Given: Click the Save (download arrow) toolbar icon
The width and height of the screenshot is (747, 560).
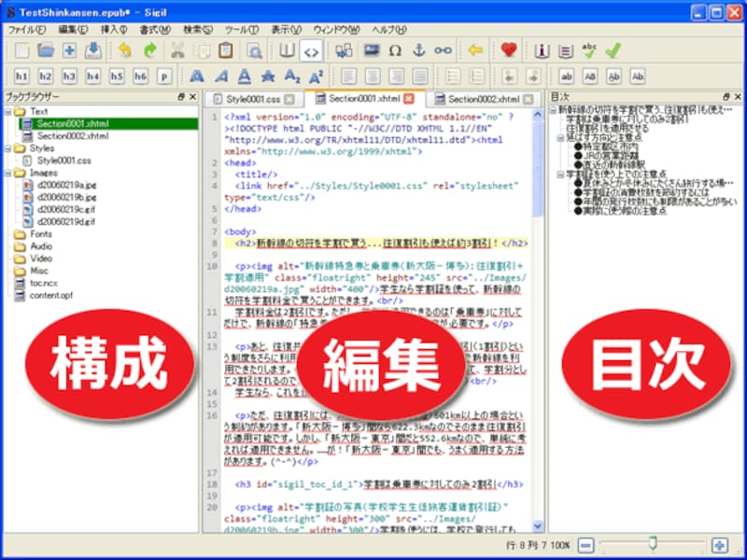Looking at the screenshot, I should (92, 50).
